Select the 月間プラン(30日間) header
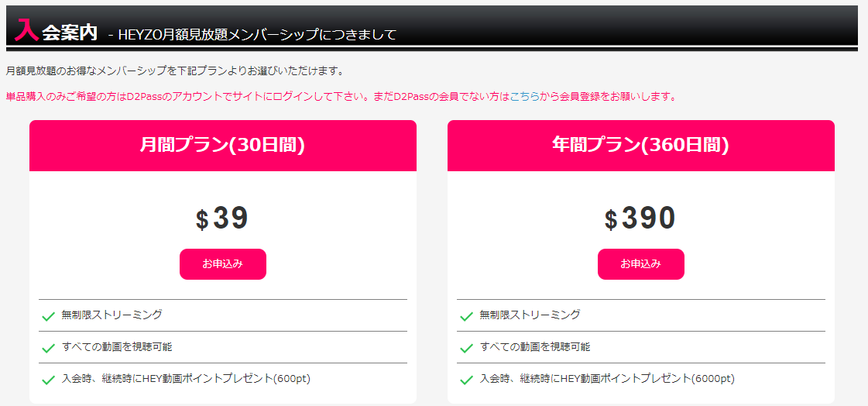 point(223,145)
